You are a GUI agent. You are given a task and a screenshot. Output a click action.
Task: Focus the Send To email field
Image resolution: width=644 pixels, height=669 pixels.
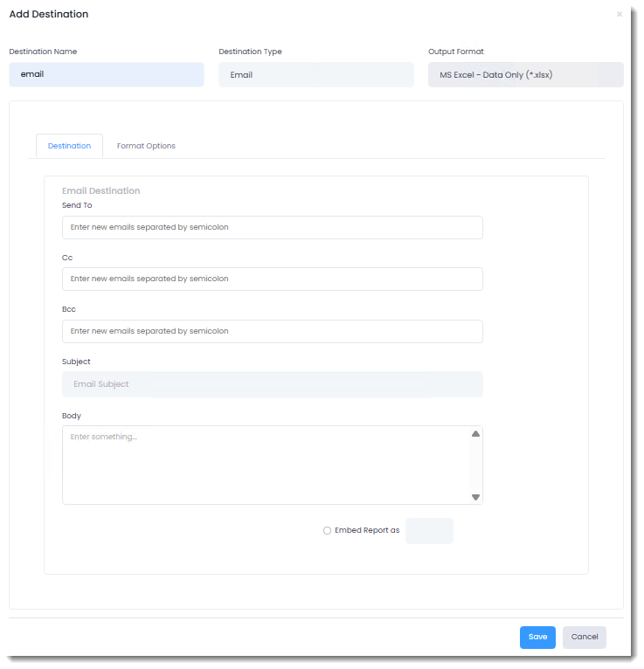[x=272, y=227]
